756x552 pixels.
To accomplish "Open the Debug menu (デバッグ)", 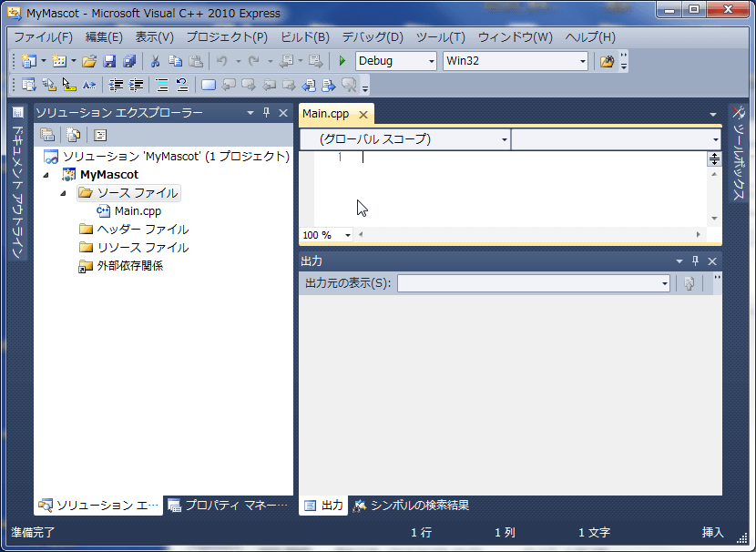I will point(373,37).
